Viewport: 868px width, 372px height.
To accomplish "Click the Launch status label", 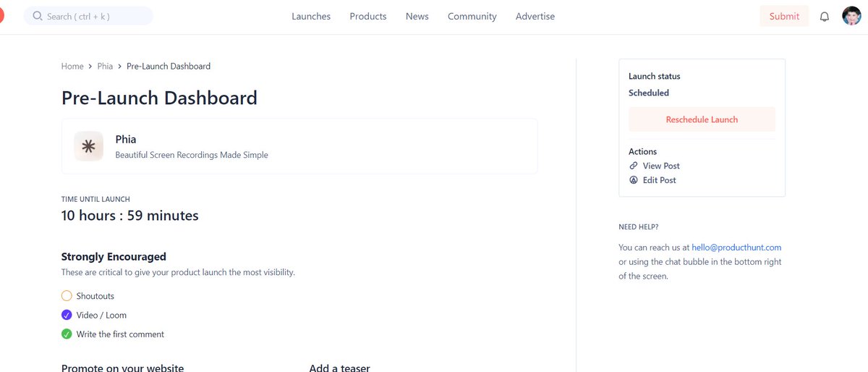I will (x=655, y=76).
